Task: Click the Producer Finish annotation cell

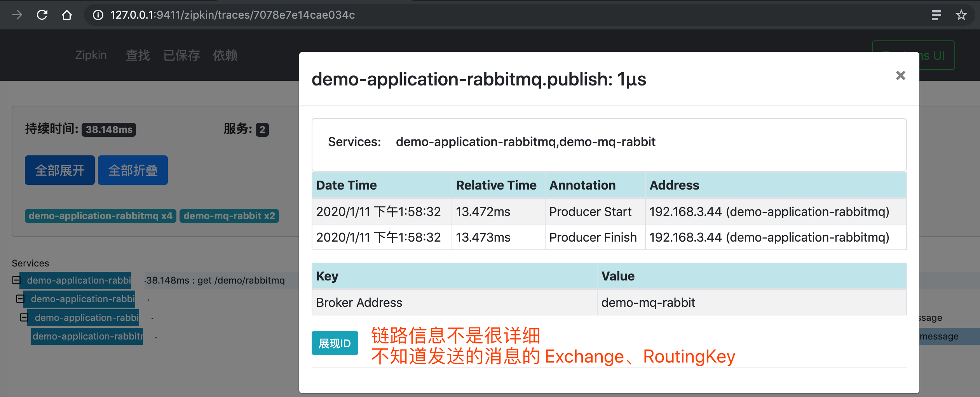Action: point(595,237)
